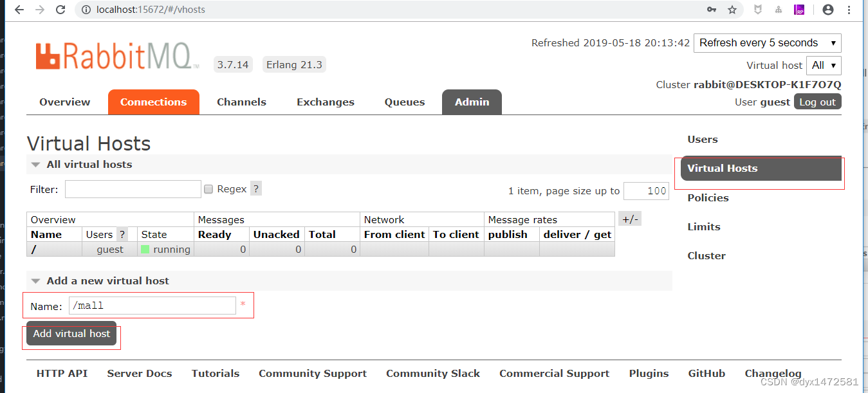
Task: Open the Community Slack footer link
Action: tap(433, 374)
